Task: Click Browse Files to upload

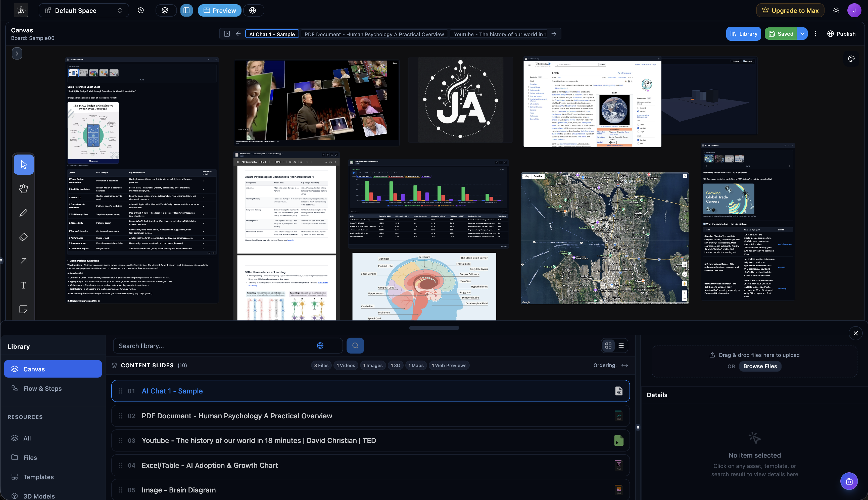Action: 760,366
